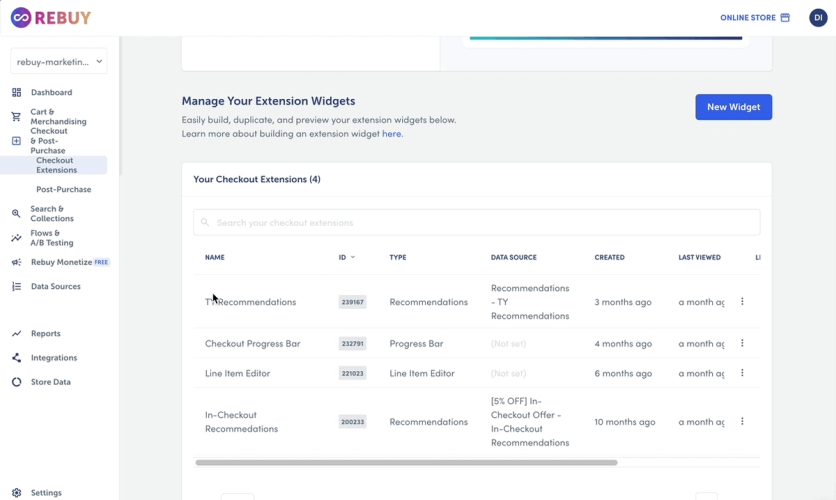The width and height of the screenshot is (836, 500).
Task: Select Post-Purchase submenu item
Action: [63, 189]
